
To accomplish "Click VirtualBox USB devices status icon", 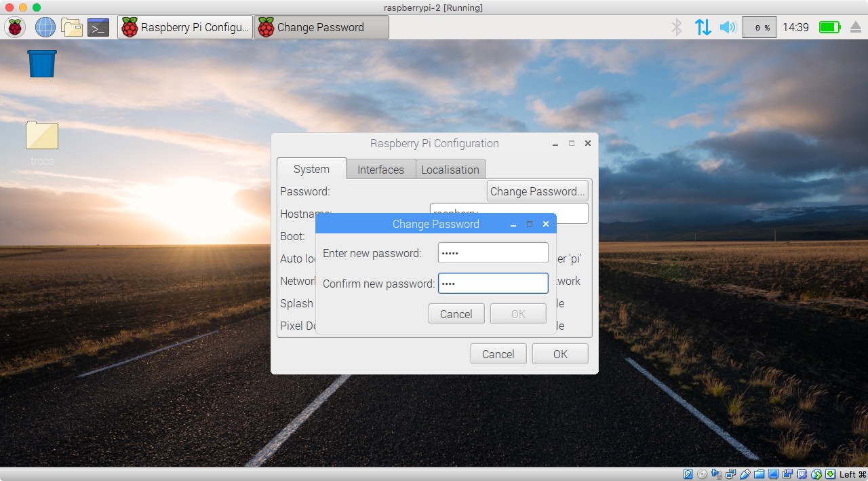I will coord(745,474).
